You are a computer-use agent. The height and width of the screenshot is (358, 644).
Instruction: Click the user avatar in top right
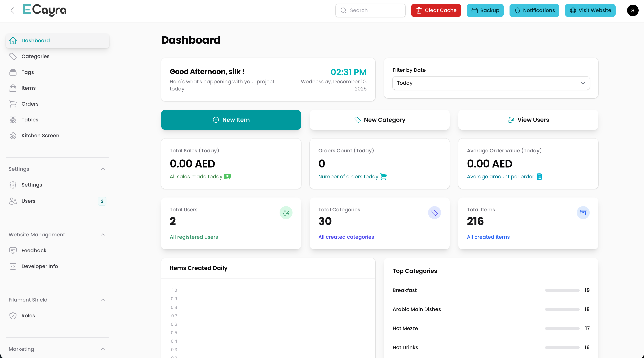point(633,10)
